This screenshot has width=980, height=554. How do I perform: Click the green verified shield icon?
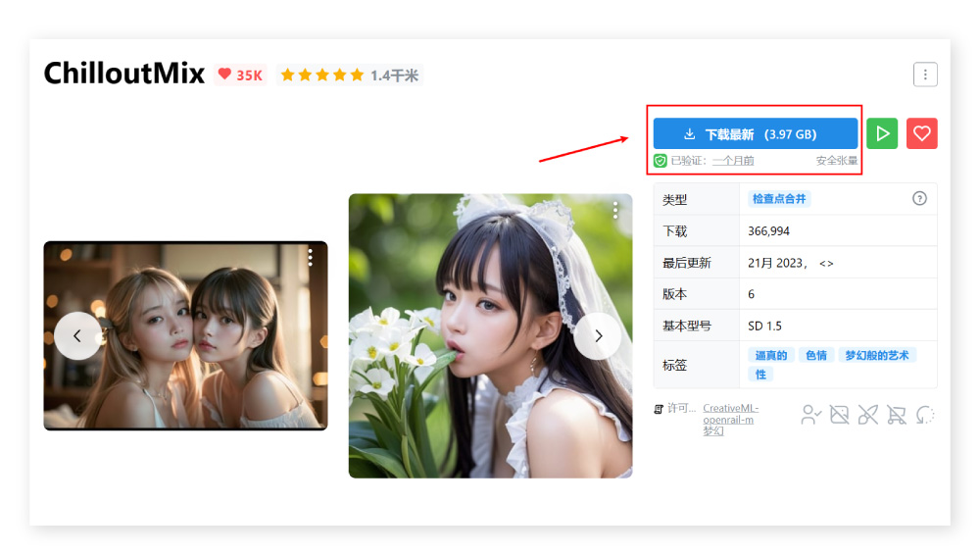click(x=661, y=161)
